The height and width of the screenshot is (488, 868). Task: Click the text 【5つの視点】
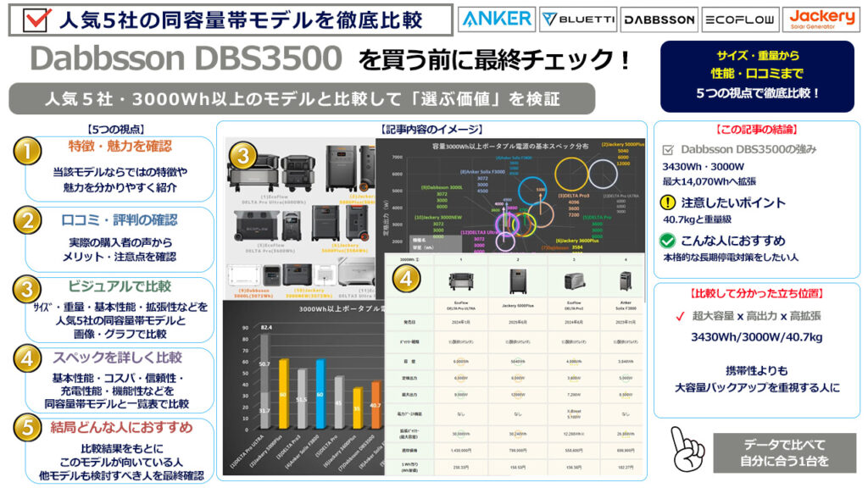point(116,130)
